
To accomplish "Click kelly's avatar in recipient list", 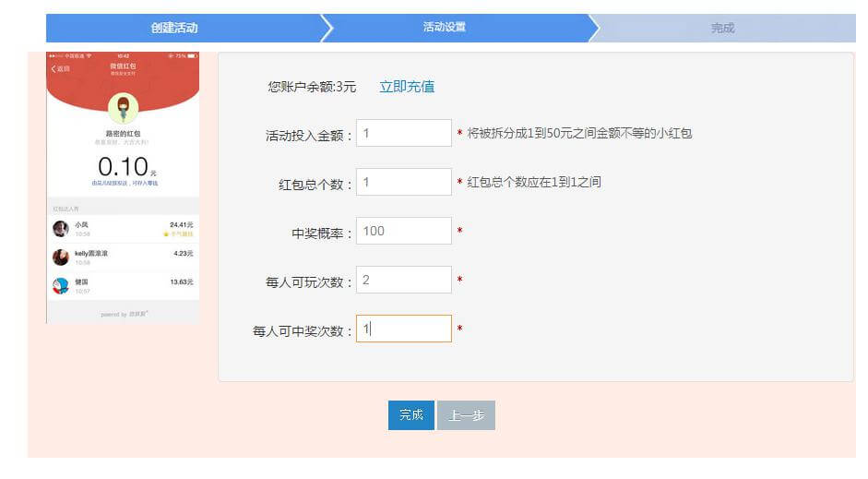I will point(61,257).
